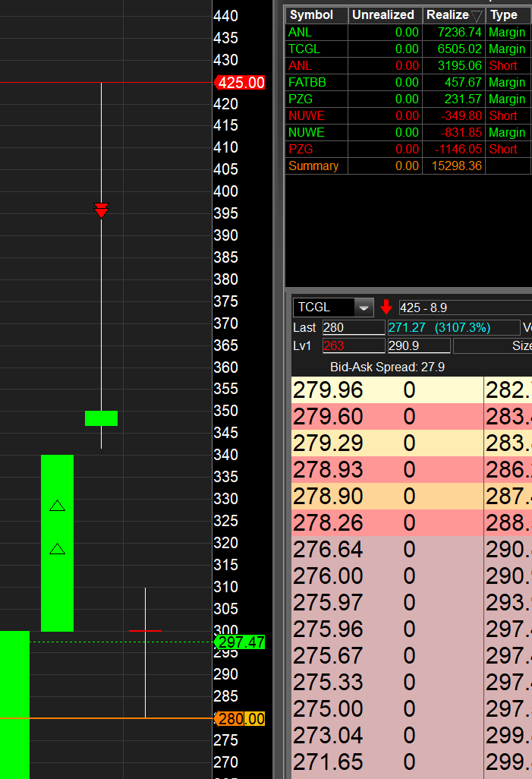Click the green 297.47 price tag on axis
Viewport: 532px width, 779px height.
[239, 642]
